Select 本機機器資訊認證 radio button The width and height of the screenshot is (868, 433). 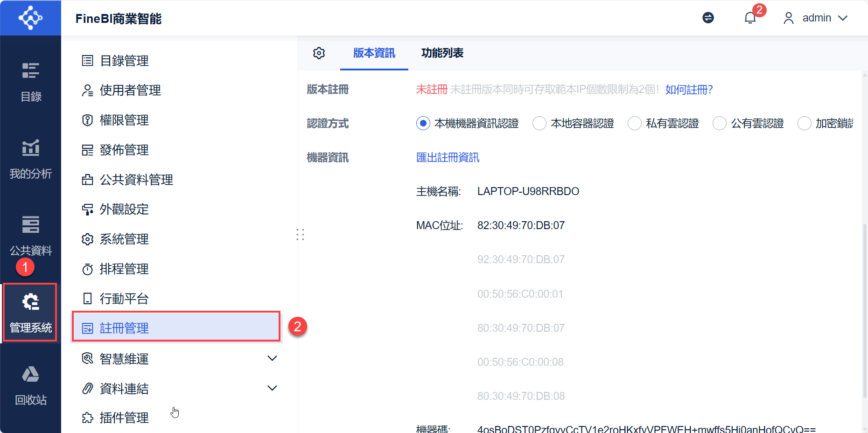(423, 123)
